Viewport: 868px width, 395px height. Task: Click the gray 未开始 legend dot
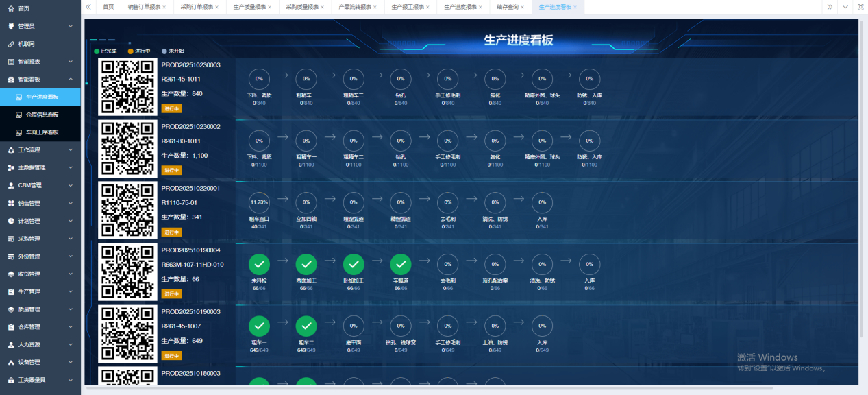[164, 51]
